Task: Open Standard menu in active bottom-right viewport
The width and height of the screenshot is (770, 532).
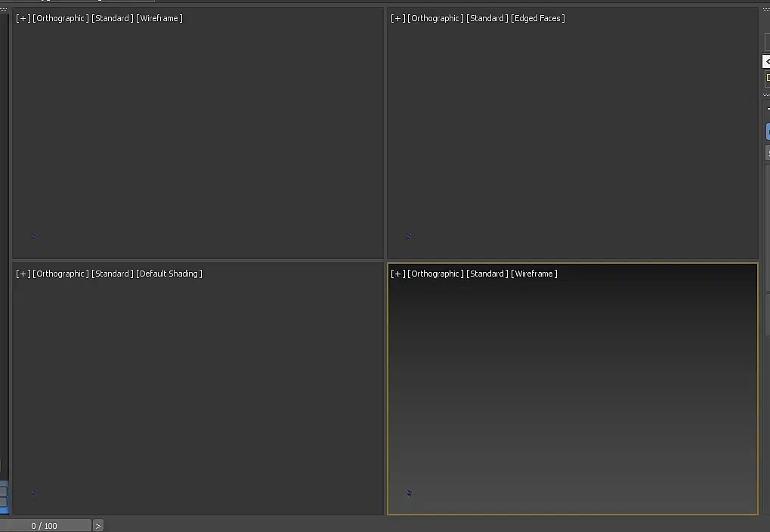Action: (487, 274)
